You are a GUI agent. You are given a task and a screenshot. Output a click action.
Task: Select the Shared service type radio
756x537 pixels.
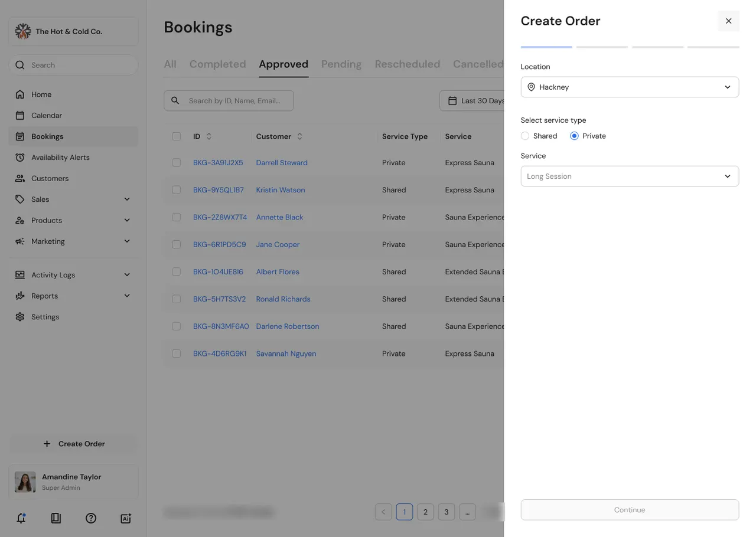click(x=525, y=136)
